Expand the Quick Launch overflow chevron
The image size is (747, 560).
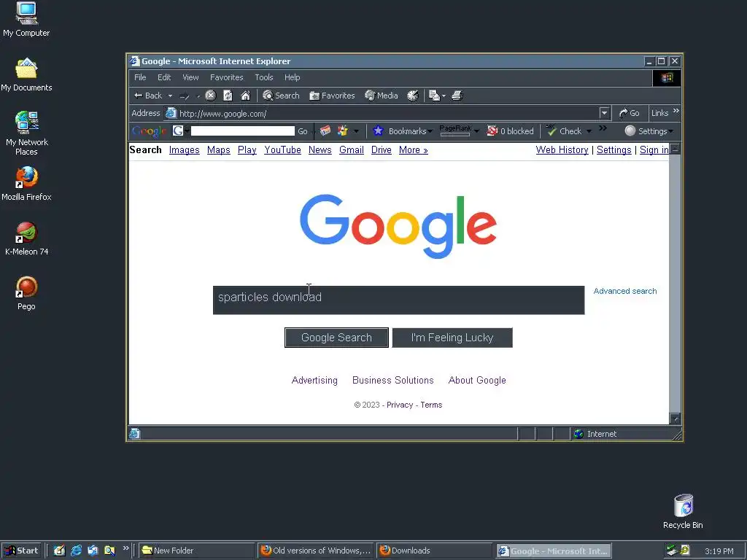click(125, 548)
